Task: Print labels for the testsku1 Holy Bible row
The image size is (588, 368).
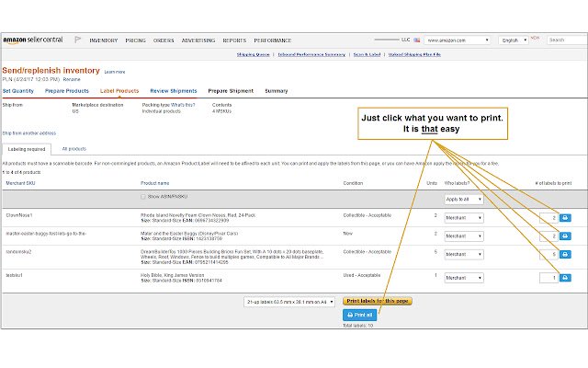Action: point(565,278)
